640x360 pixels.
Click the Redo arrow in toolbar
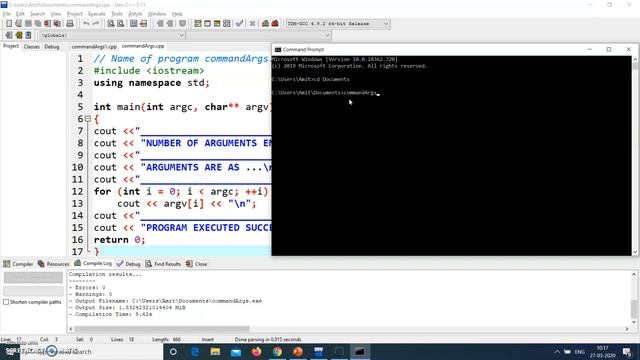[96, 24]
